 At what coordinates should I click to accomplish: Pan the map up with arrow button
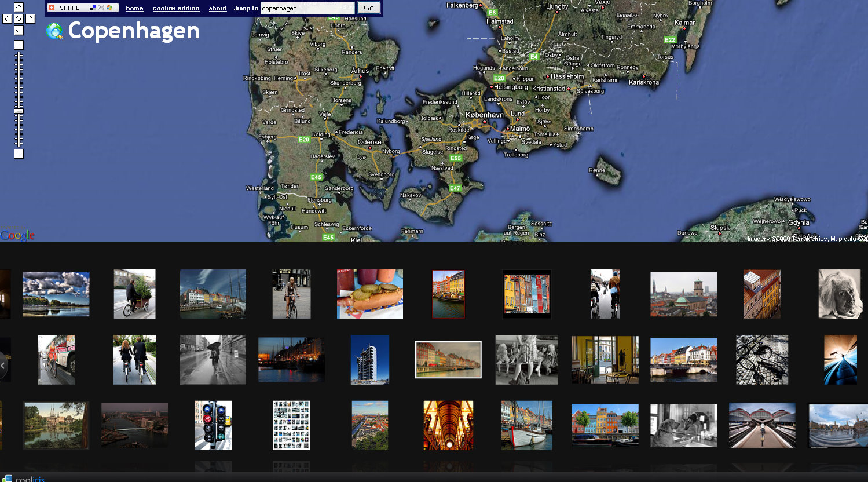coord(19,8)
